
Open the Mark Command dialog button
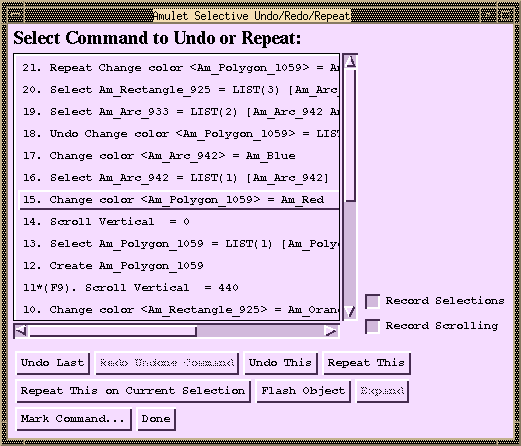[x=73, y=419]
